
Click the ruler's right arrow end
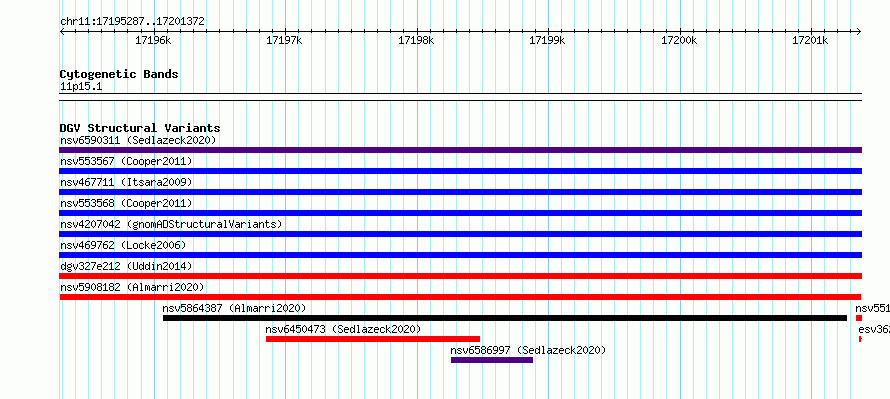coord(859,32)
